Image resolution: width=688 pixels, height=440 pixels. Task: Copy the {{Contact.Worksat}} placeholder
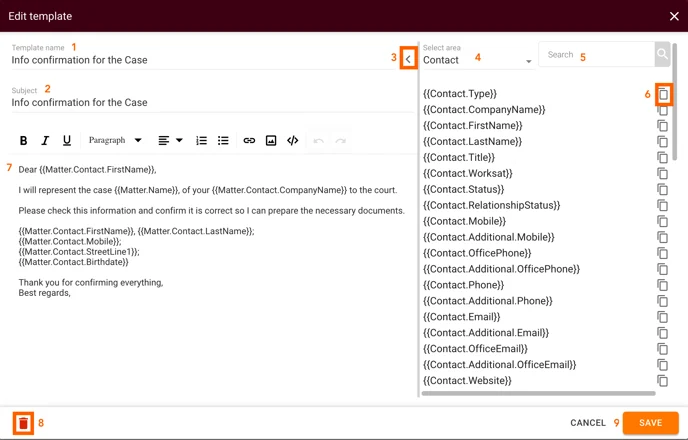[x=663, y=174]
